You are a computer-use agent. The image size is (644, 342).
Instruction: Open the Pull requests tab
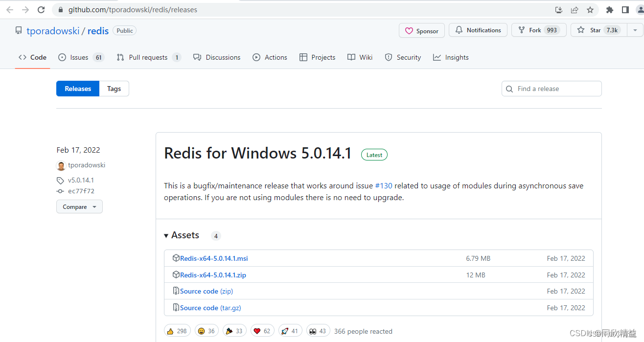149,57
